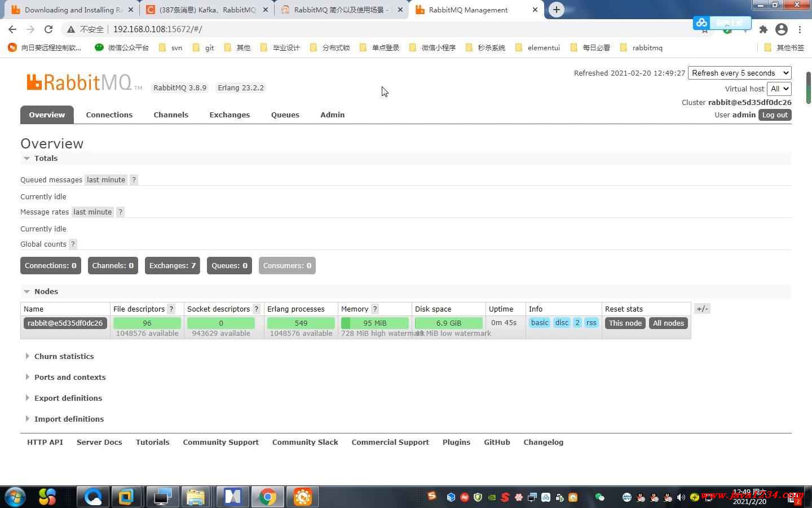Expand Churn statistics section
This screenshot has width=812, height=508.
[60, 357]
